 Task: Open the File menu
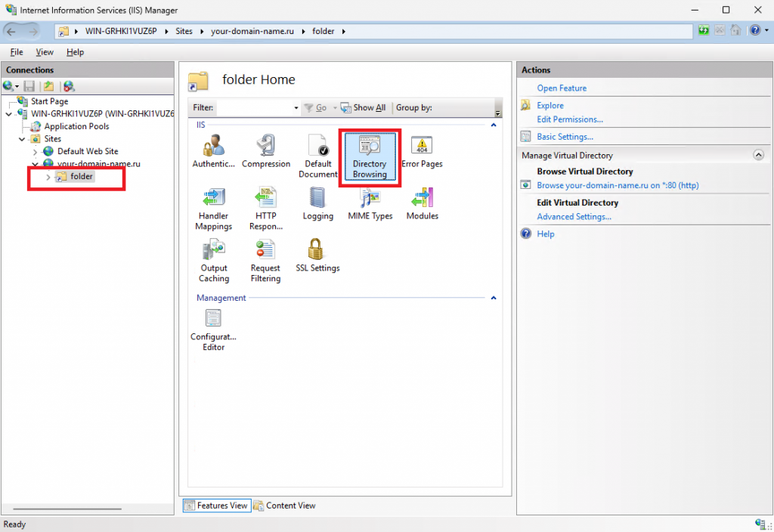pyautogui.click(x=17, y=52)
